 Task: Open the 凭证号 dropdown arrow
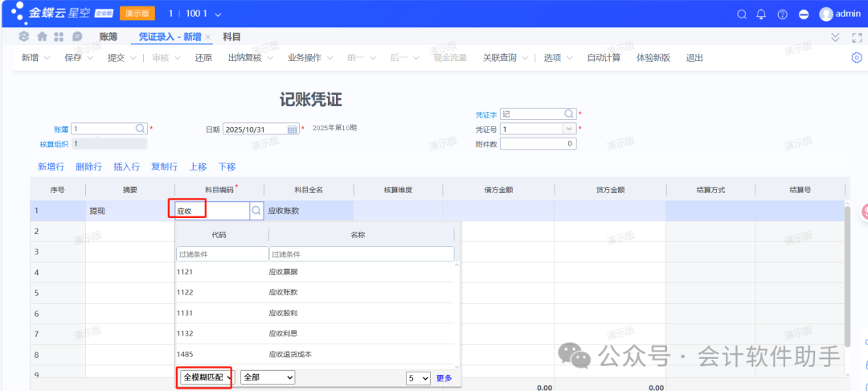[x=569, y=129]
